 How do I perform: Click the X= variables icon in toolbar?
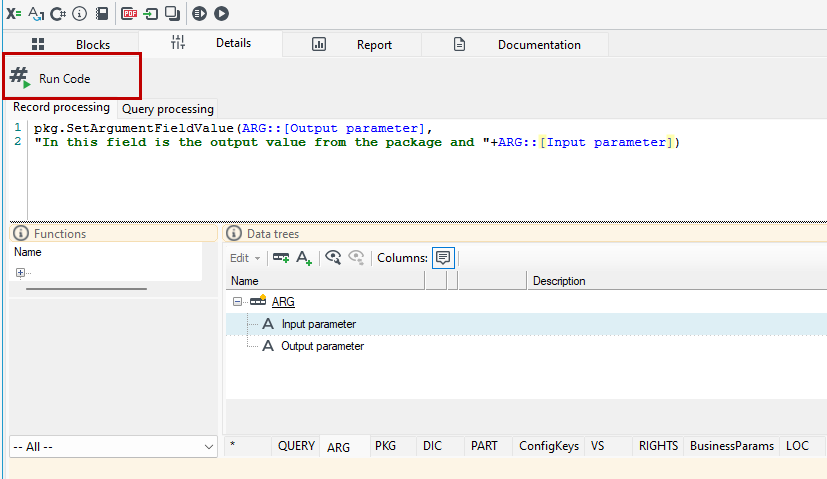14,13
